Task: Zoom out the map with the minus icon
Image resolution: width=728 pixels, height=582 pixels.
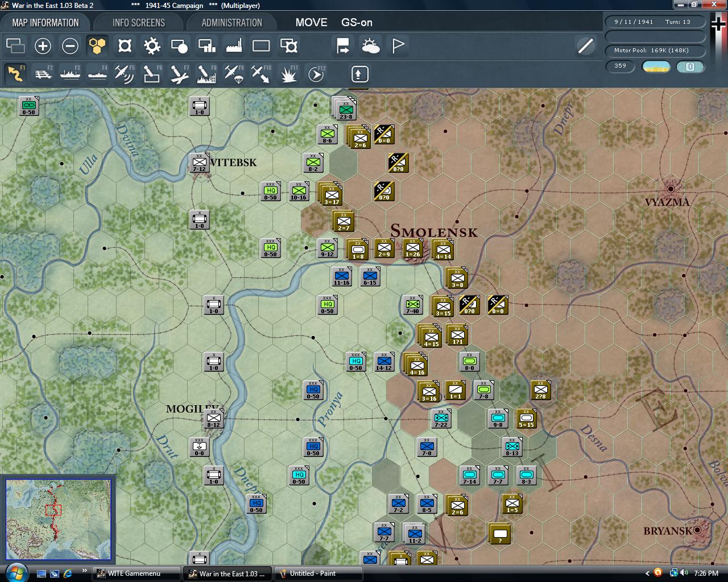Action: [70, 45]
